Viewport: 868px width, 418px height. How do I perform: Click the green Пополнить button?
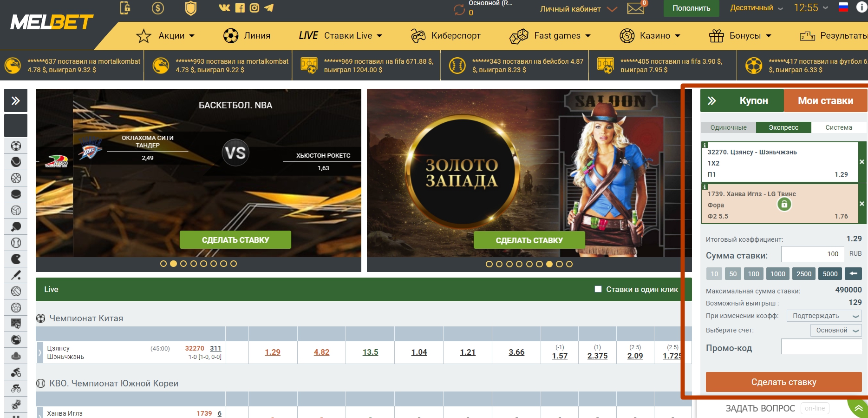[691, 8]
